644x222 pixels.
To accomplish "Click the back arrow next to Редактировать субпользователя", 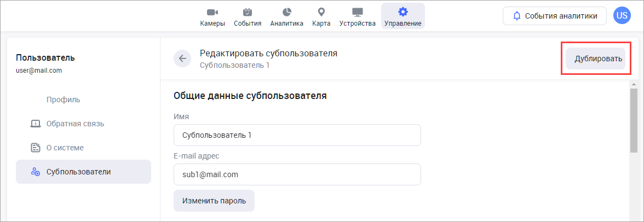I will 182,59.
